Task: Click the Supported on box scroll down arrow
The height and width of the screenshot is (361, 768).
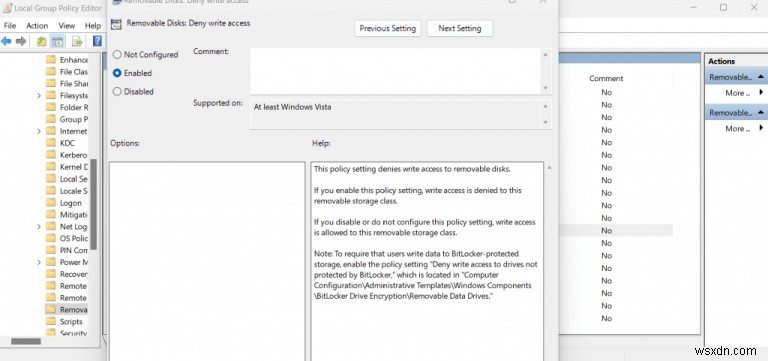Action: (x=546, y=122)
